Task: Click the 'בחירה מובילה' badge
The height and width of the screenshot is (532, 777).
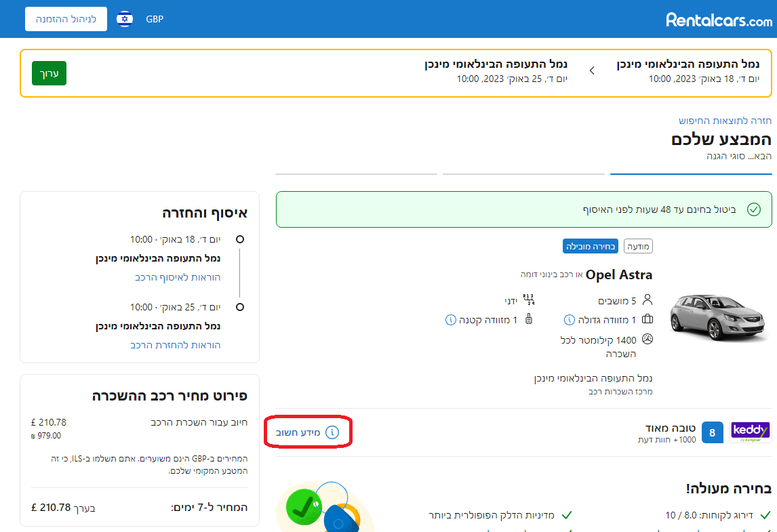Action: 590,246
